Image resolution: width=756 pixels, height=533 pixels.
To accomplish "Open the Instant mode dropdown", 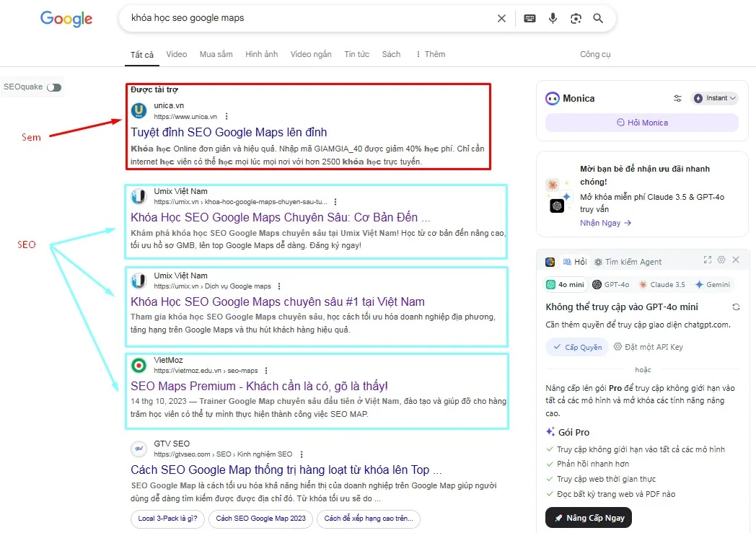I will point(714,98).
